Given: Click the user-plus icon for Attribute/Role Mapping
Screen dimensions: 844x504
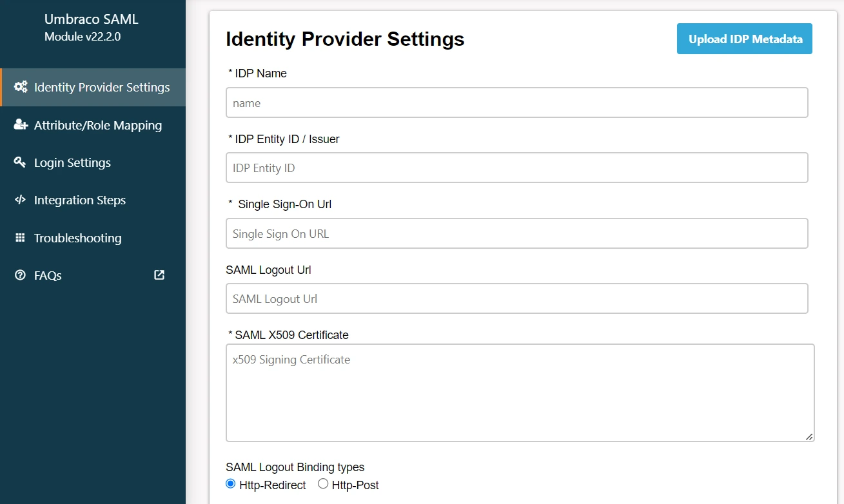Looking at the screenshot, I should [21, 124].
